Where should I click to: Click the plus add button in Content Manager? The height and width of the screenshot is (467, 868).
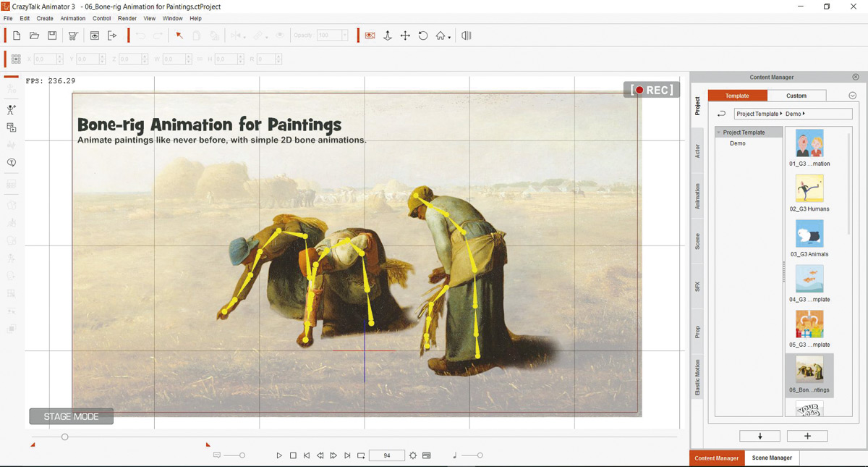tap(807, 436)
